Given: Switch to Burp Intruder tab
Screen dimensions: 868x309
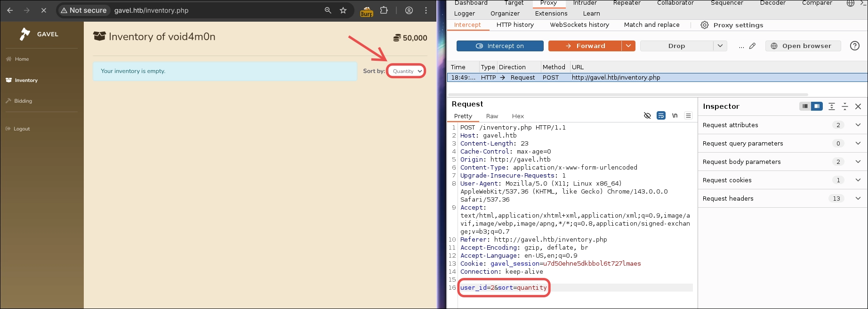Looking at the screenshot, I should click(585, 3).
